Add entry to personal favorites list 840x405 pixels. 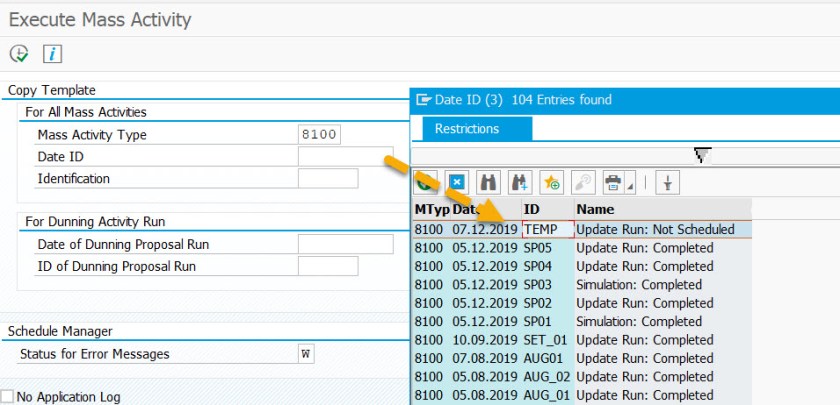point(551,182)
